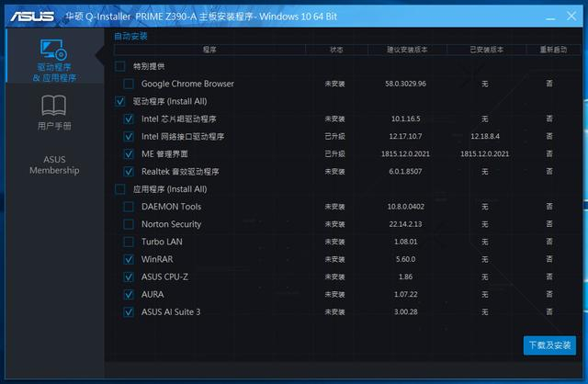Click the 重新启动 column header
This screenshot has height=384, width=588.
(553, 50)
